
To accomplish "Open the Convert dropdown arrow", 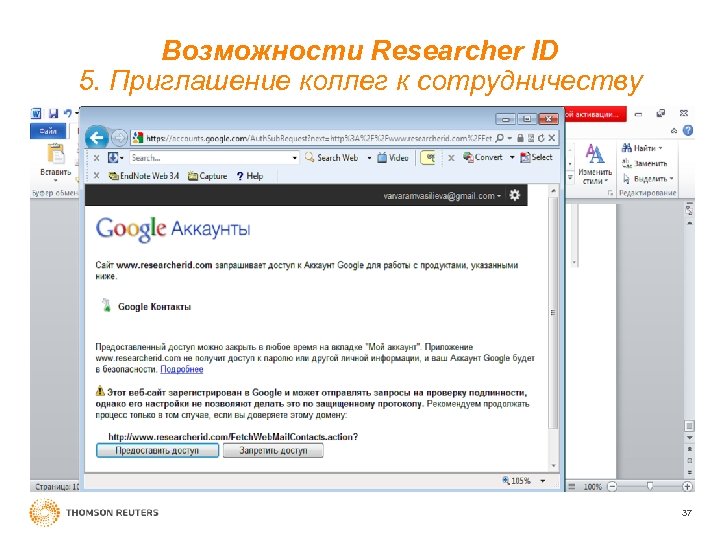I will [512, 158].
